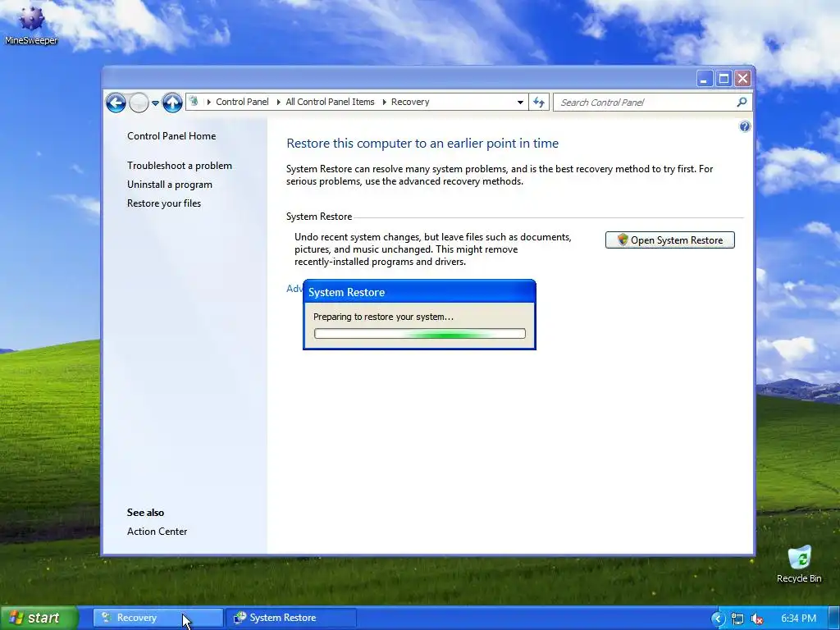Click the Control Panel icon in address bar
The height and width of the screenshot is (630, 840).
[194, 101]
